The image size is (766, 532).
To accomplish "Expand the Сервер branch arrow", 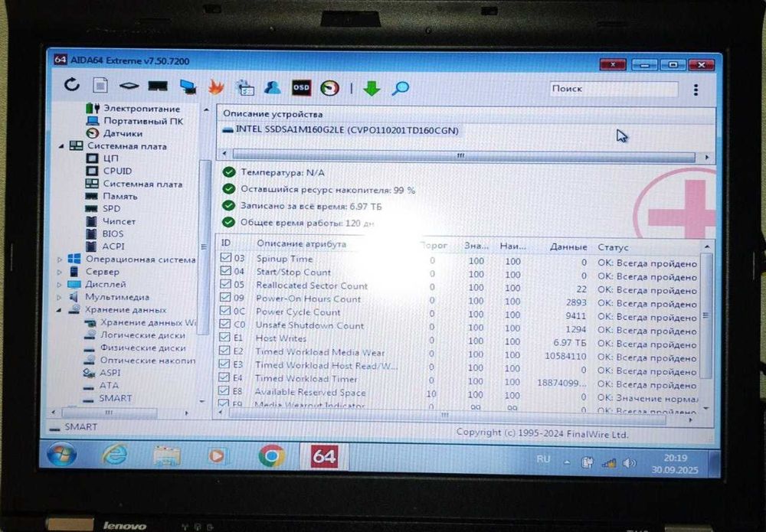I will point(60,272).
